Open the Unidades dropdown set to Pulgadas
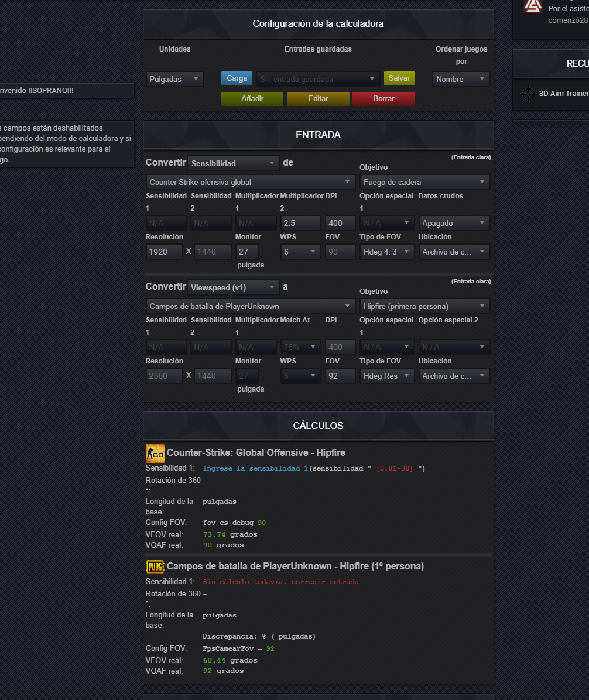The width and height of the screenshot is (589, 700). tap(174, 79)
